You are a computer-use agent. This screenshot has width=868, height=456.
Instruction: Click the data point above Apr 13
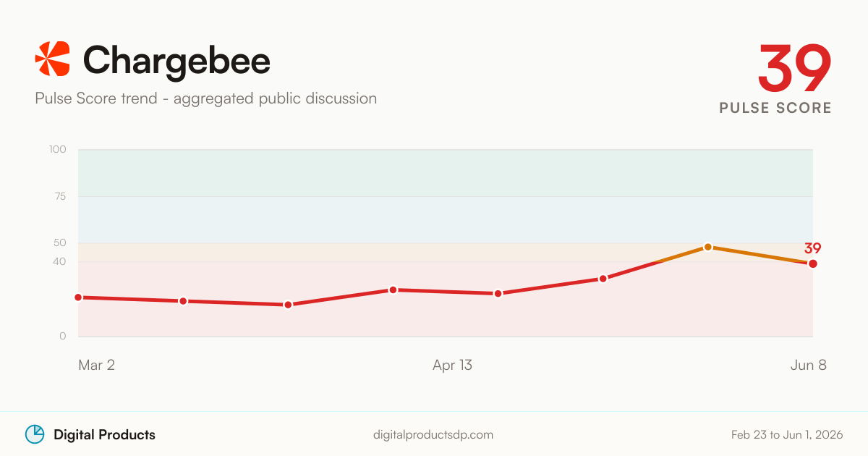pyautogui.click(x=498, y=293)
